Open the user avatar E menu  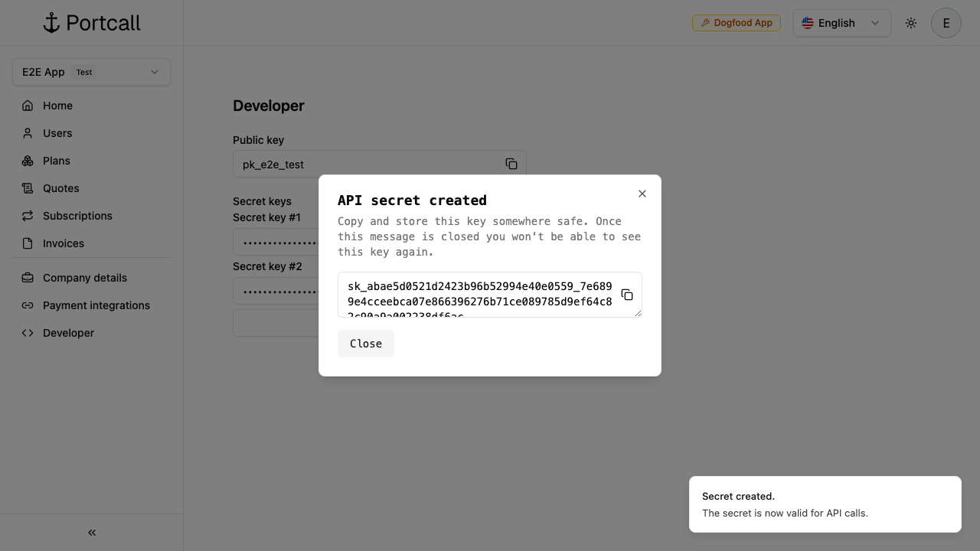coord(946,23)
